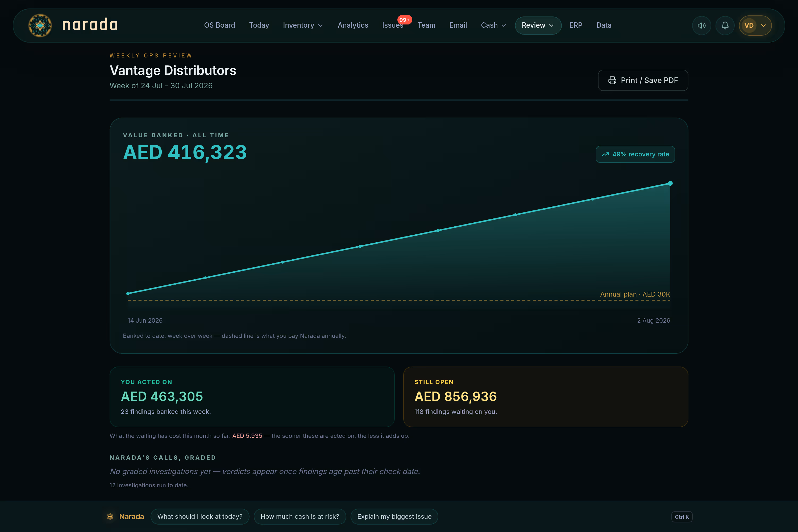The width and height of the screenshot is (798, 532).
Task: Expand the user account chevron
Action: pyautogui.click(x=763, y=26)
